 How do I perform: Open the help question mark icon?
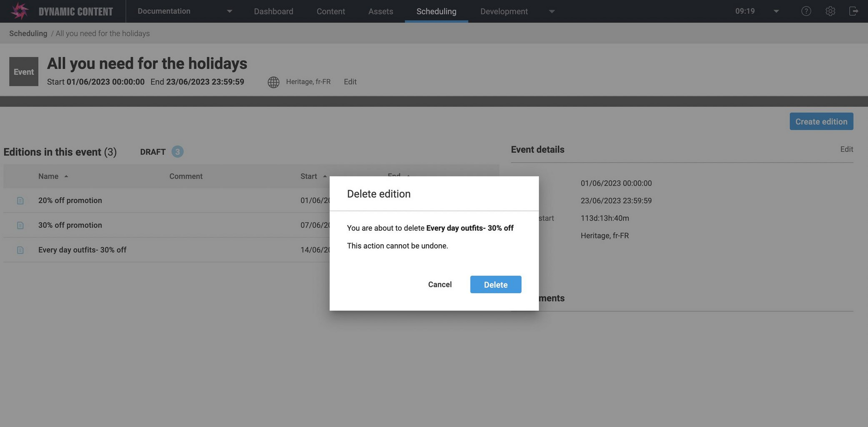pyautogui.click(x=806, y=11)
